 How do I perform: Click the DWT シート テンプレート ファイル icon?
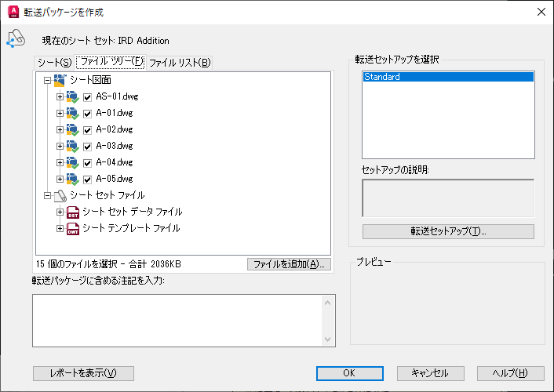73,229
